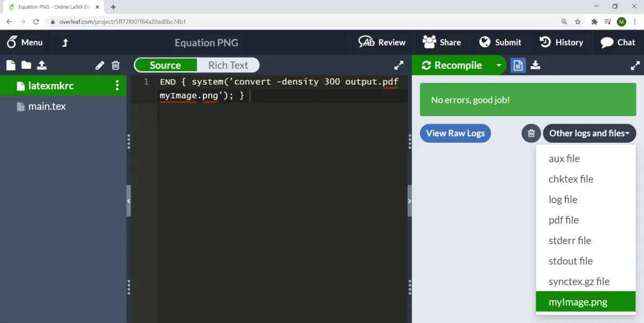Switch to Rich Text editing mode

[229, 65]
